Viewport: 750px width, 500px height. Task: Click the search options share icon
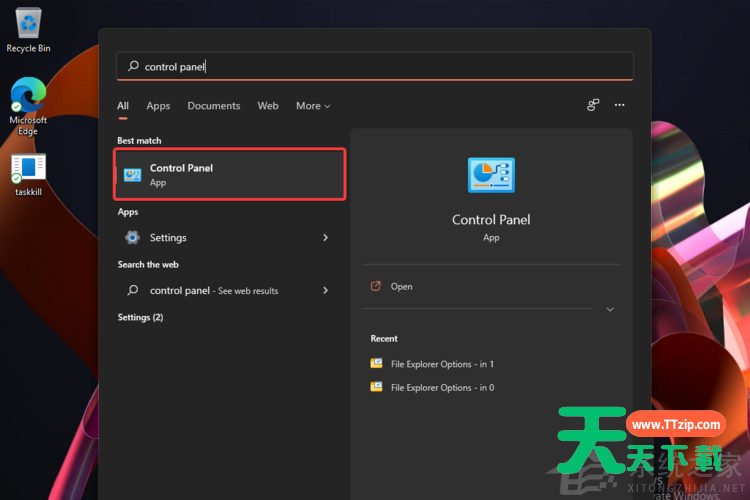pos(593,105)
